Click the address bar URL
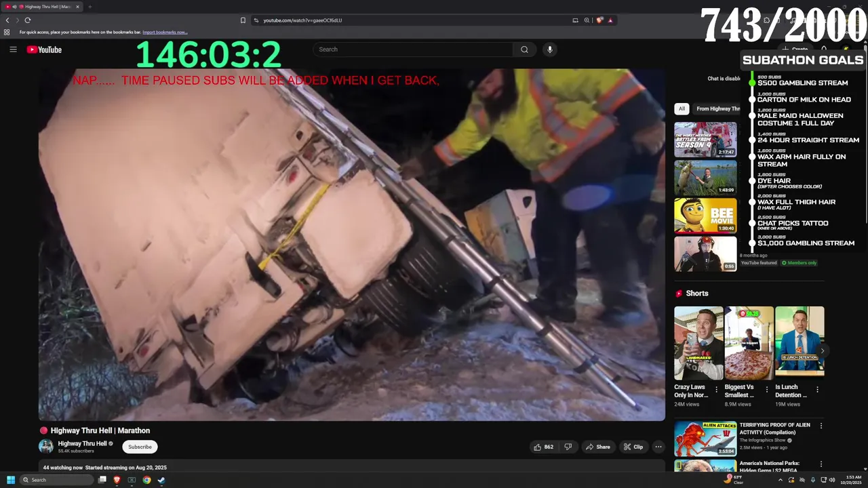Screen dimensions: 868x488 (x=302, y=20)
